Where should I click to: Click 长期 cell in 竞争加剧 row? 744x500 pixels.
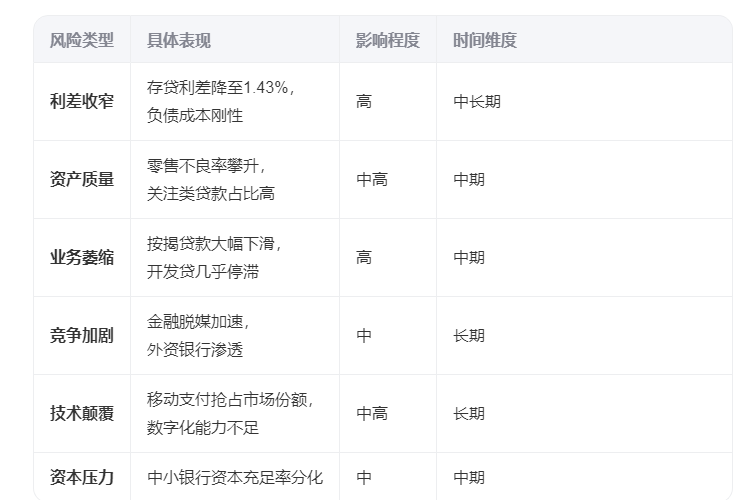469,335
